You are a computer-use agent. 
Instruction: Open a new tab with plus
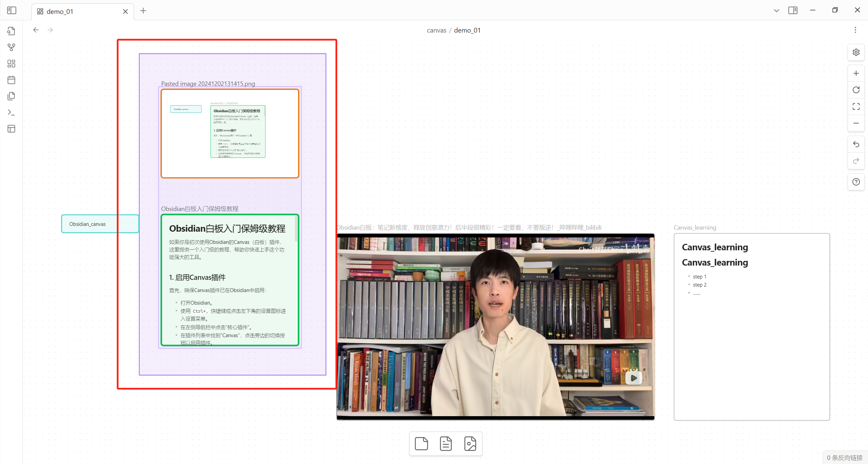tap(143, 11)
